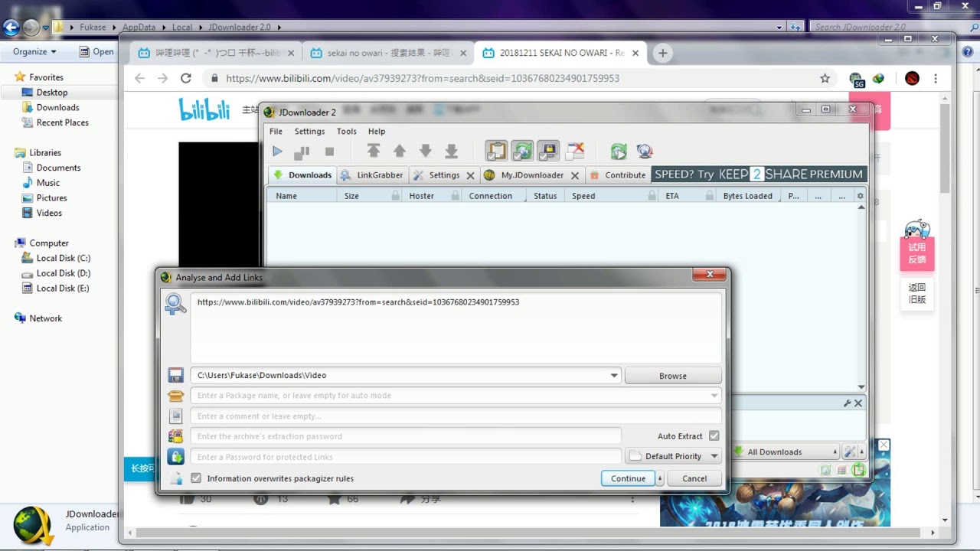Sort downloads by Bytes Loaded column
The height and width of the screenshot is (551, 980).
point(748,196)
